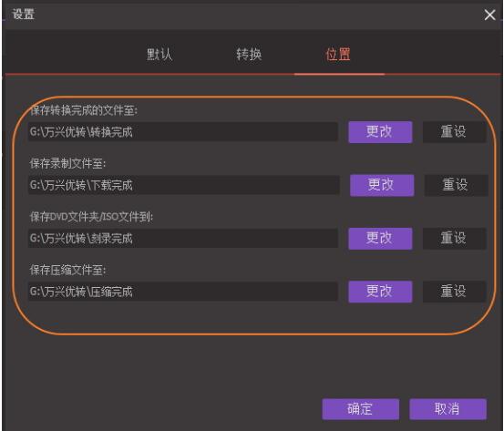This screenshot has height=431, width=504.
Task: Cancel changes with 取消 button
Action: pyautogui.click(x=447, y=409)
